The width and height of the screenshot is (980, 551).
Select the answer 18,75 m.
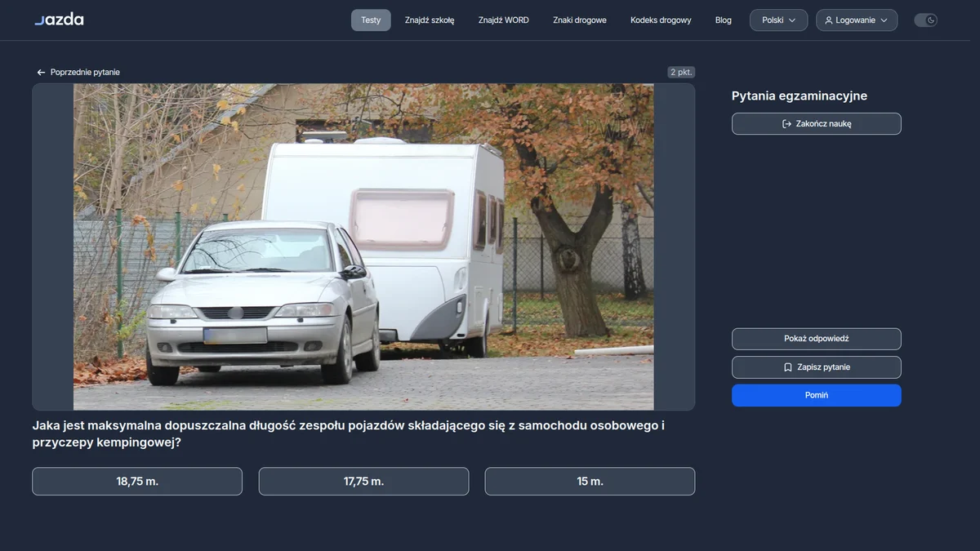[x=137, y=482]
